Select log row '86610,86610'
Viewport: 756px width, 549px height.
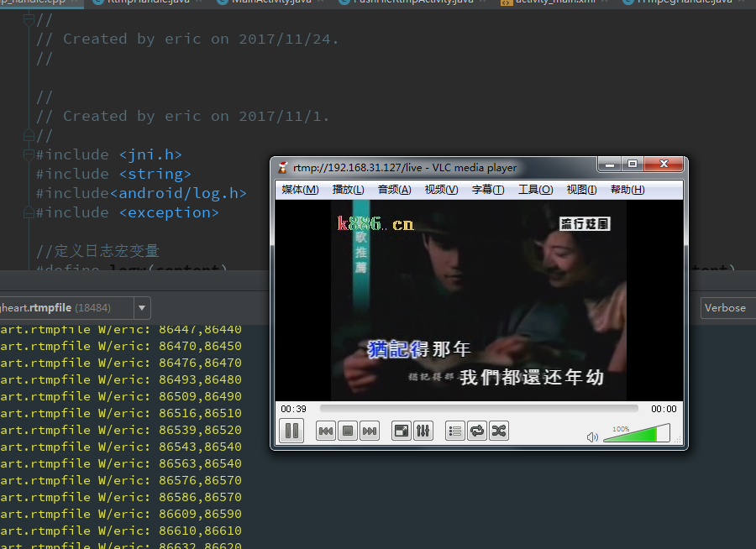(121, 531)
